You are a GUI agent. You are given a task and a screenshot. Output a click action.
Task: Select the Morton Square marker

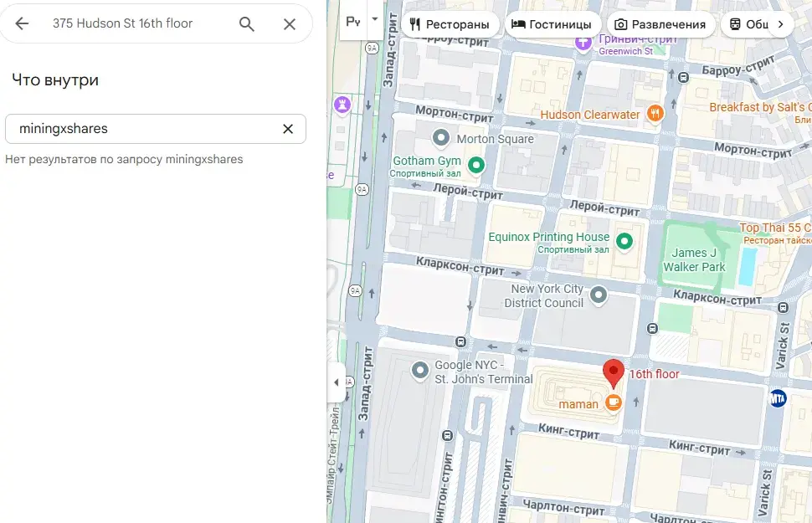click(x=441, y=137)
